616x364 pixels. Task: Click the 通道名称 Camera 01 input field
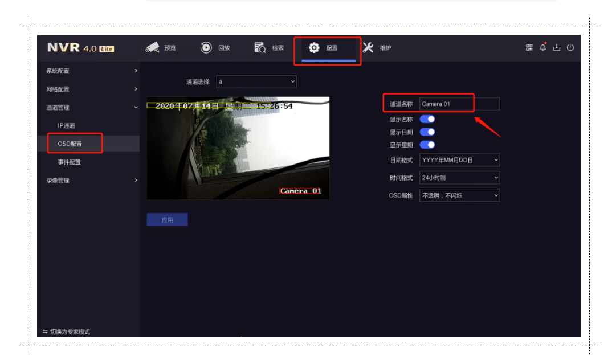point(460,104)
